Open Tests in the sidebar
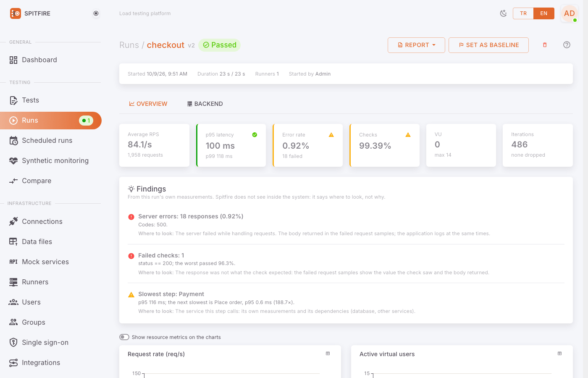The width and height of the screenshot is (588, 378). click(51, 100)
